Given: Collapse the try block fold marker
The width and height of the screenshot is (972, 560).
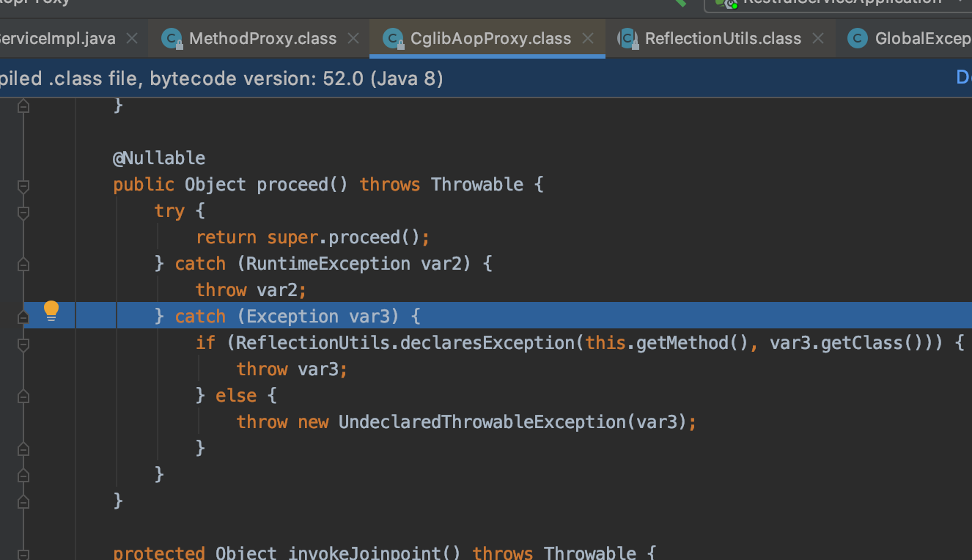Looking at the screenshot, I should [x=23, y=213].
